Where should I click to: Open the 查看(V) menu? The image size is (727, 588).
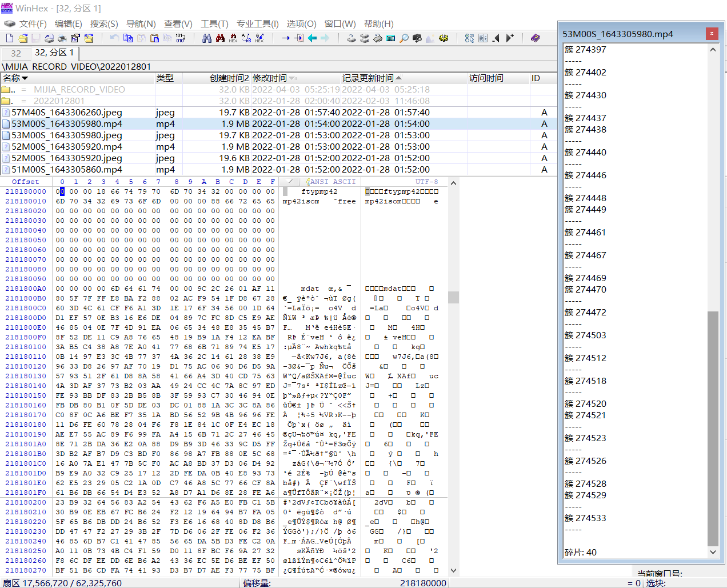pyautogui.click(x=178, y=23)
